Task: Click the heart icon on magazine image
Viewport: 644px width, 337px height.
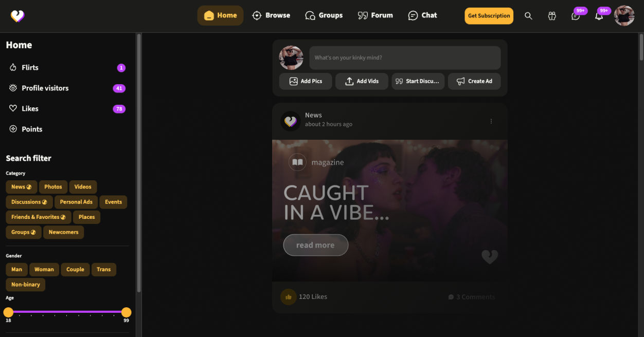Action: (489, 256)
